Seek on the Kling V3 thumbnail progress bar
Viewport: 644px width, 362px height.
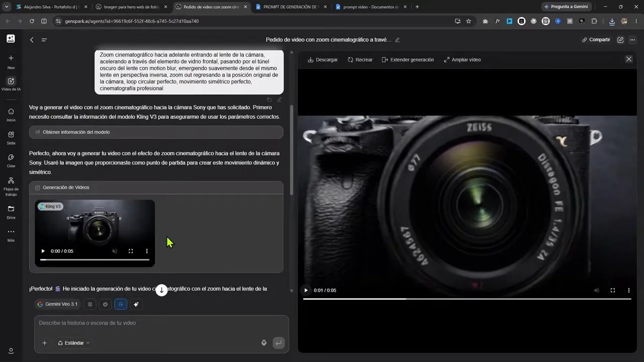(x=95, y=260)
